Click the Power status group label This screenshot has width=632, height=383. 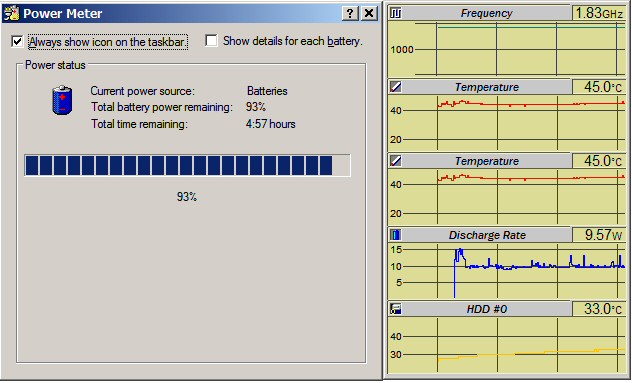tap(55, 65)
